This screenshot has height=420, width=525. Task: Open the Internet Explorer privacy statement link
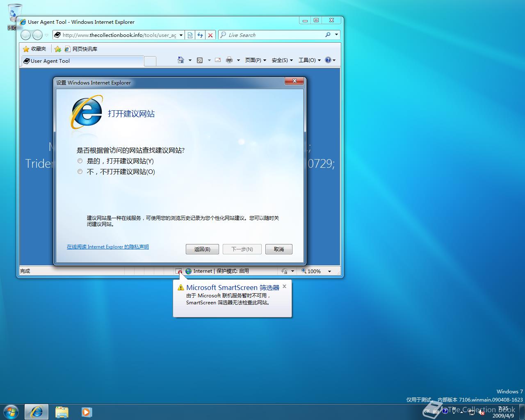click(x=108, y=247)
